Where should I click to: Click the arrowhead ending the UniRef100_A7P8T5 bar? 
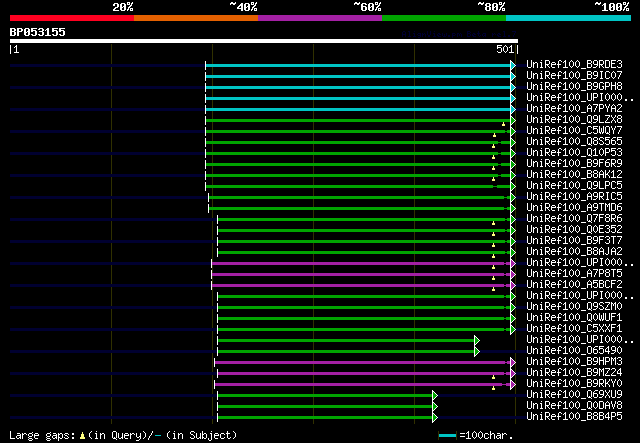(513, 274)
